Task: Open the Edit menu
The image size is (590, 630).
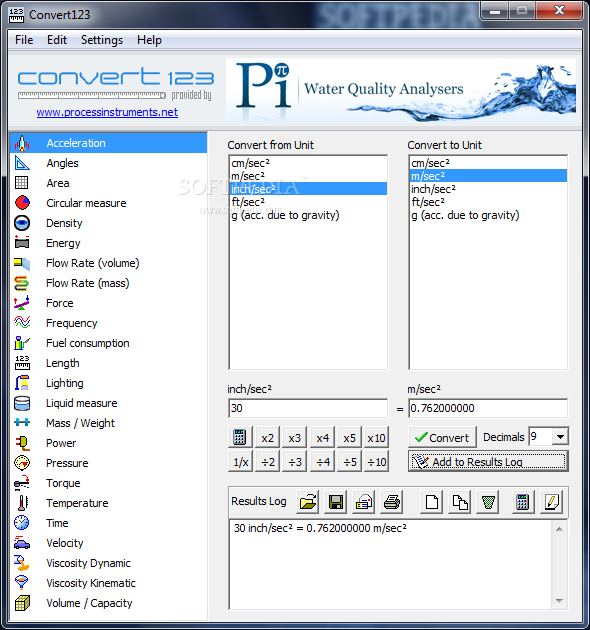Action: click(57, 40)
